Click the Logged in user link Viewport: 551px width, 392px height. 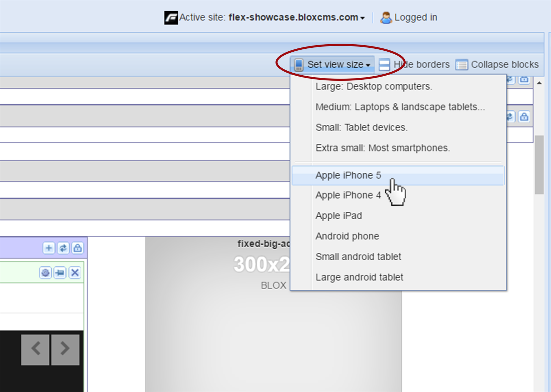click(409, 17)
